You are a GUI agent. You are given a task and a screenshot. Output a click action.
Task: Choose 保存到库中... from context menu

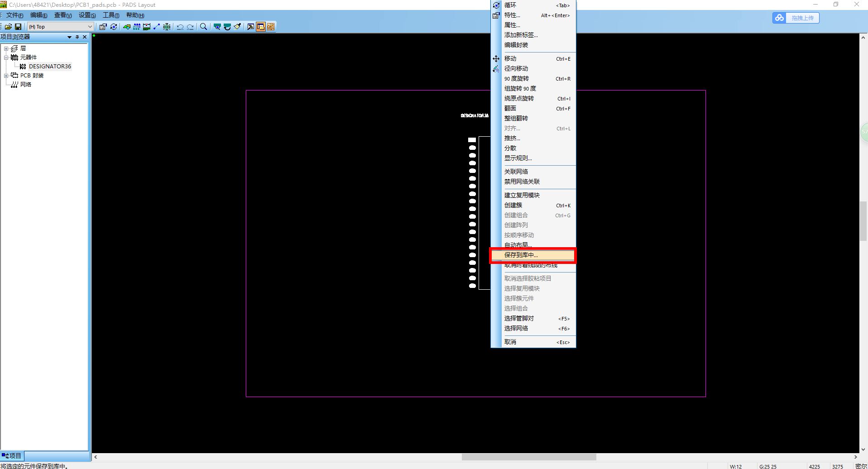tap(533, 255)
